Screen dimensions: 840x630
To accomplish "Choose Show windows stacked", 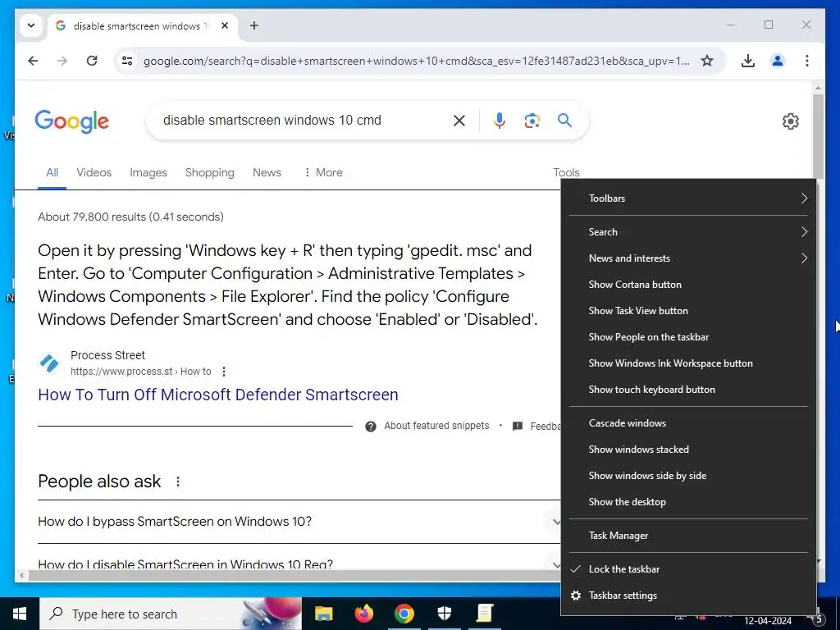I will coord(688,450).
